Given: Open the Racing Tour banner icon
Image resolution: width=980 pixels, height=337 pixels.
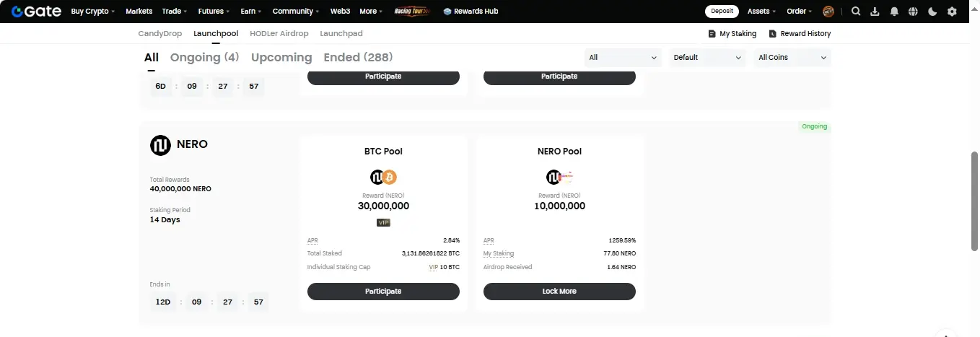Looking at the screenshot, I should (413, 12).
